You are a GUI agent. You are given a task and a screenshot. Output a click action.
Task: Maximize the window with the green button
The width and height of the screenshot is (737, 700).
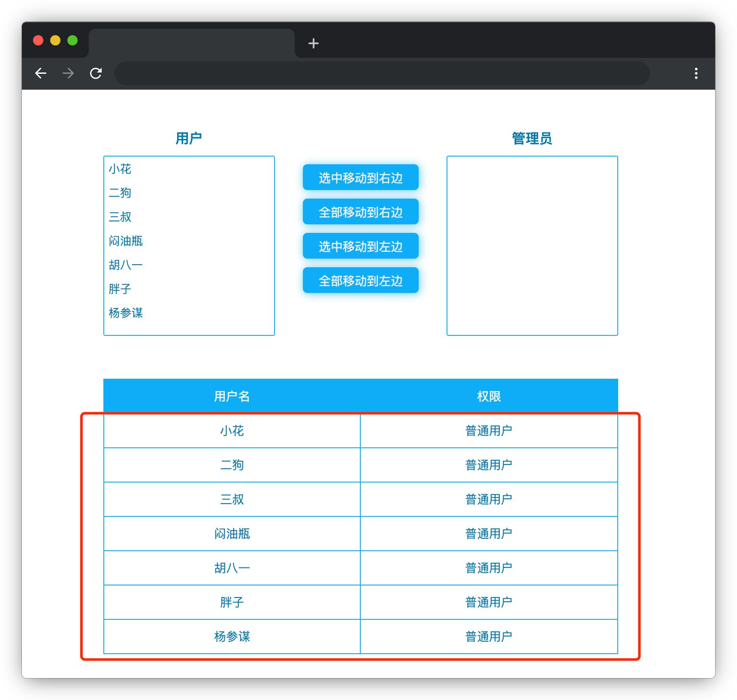click(72, 40)
